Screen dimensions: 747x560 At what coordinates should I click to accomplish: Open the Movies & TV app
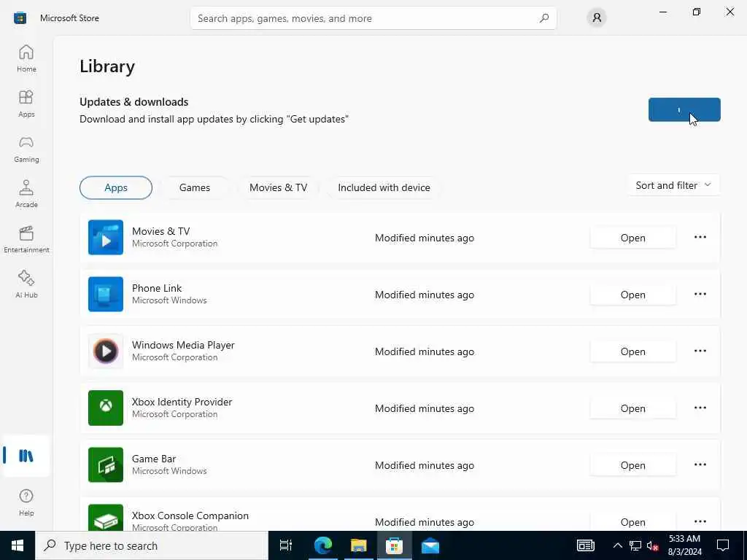pyautogui.click(x=632, y=238)
